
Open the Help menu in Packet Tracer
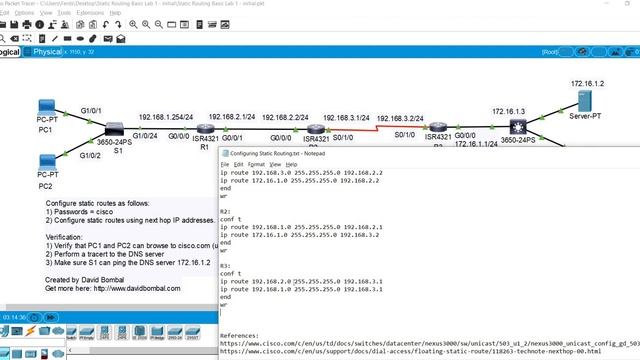pyautogui.click(x=116, y=13)
